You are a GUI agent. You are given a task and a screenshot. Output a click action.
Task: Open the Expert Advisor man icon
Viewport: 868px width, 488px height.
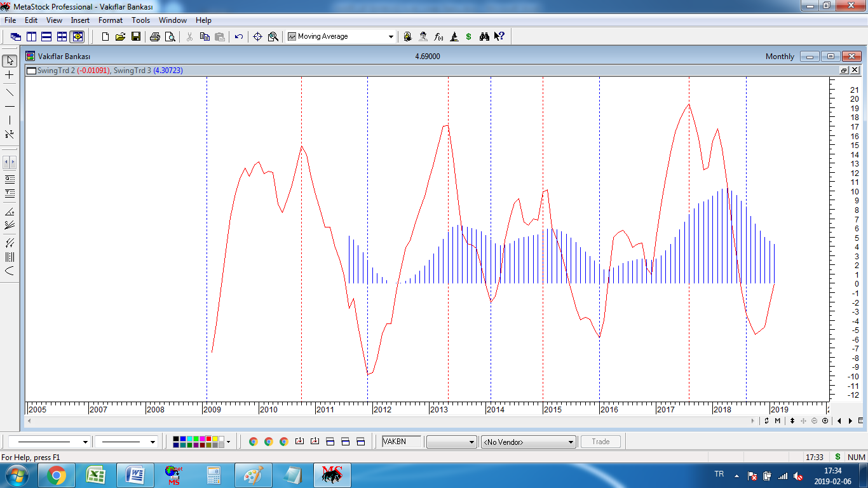[423, 37]
